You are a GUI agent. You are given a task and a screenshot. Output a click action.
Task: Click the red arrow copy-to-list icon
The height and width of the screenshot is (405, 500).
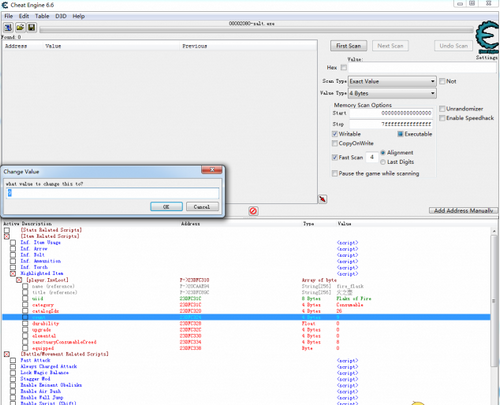[322, 199]
